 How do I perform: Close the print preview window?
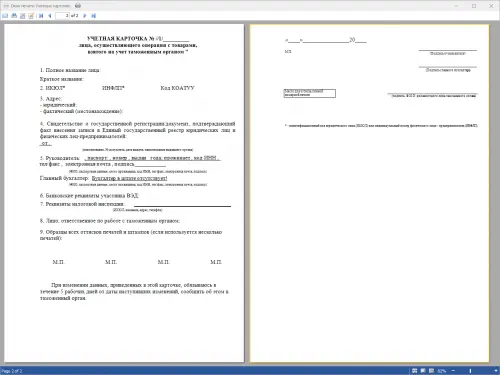pos(491,6)
